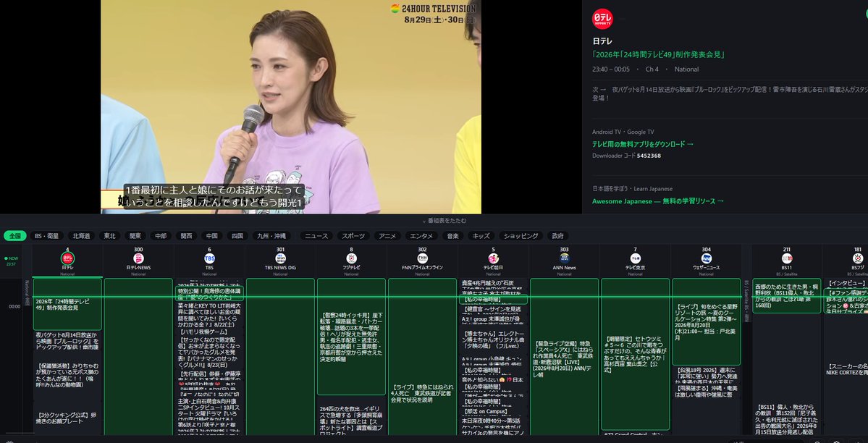Open Awesome Japanese 無料の学習リソース link

[x=657, y=201]
